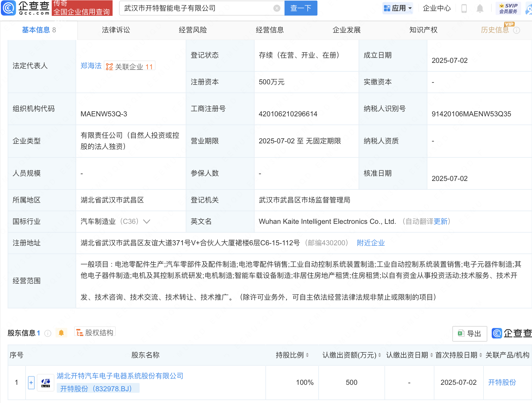Switch to the 企业发展 tab
532x403 pixels.
pyautogui.click(x=347, y=30)
